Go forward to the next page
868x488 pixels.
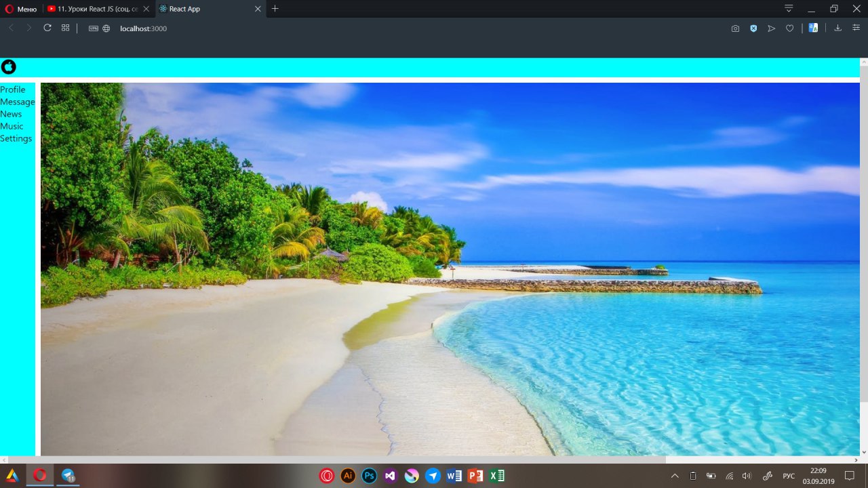tap(29, 28)
